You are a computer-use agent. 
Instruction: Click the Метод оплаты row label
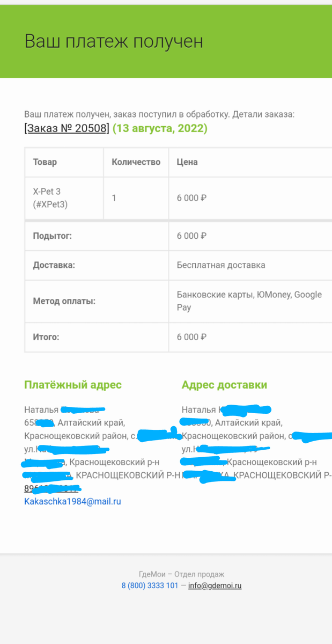(64, 301)
